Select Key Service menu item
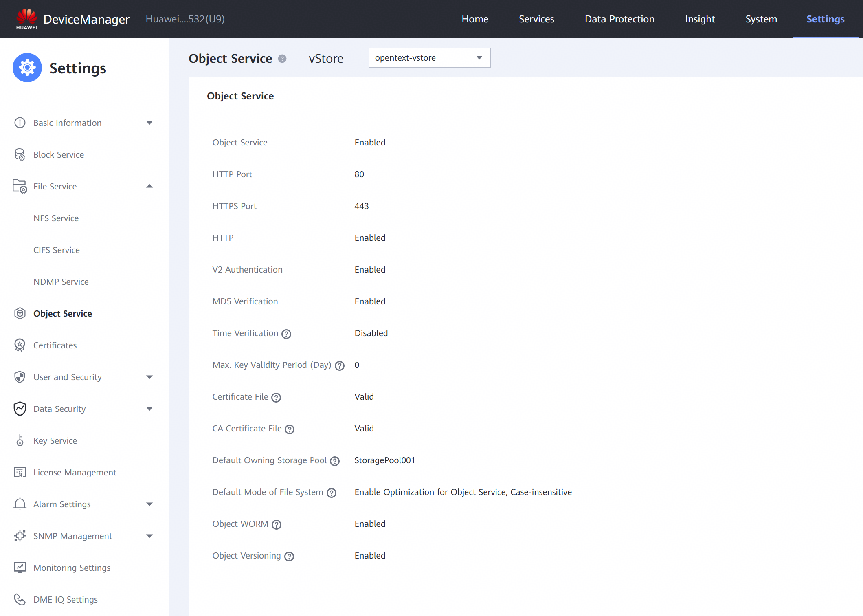The height and width of the screenshot is (616, 863). [55, 440]
